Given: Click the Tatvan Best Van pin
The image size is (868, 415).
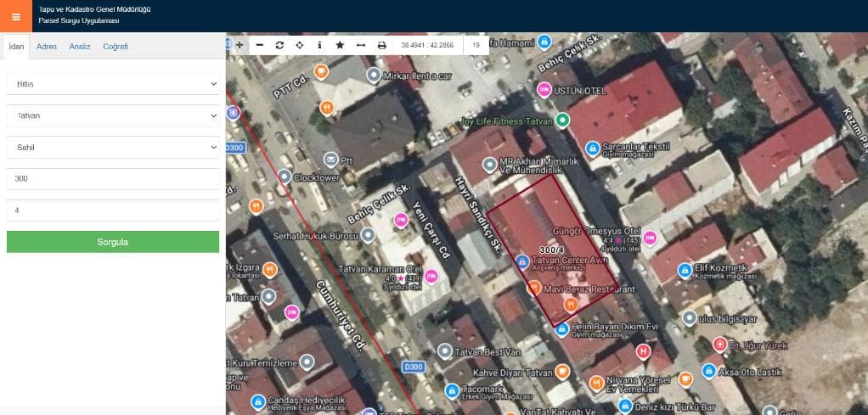Looking at the screenshot, I should coord(445,351).
